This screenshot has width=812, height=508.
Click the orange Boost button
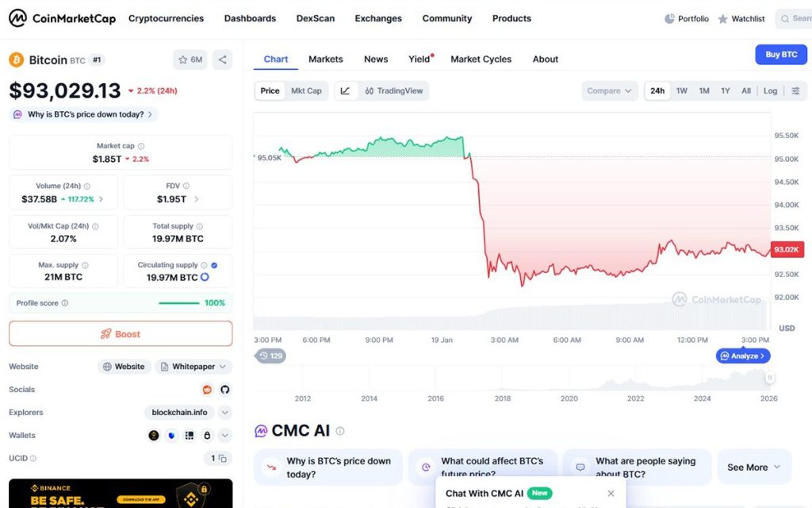click(121, 334)
